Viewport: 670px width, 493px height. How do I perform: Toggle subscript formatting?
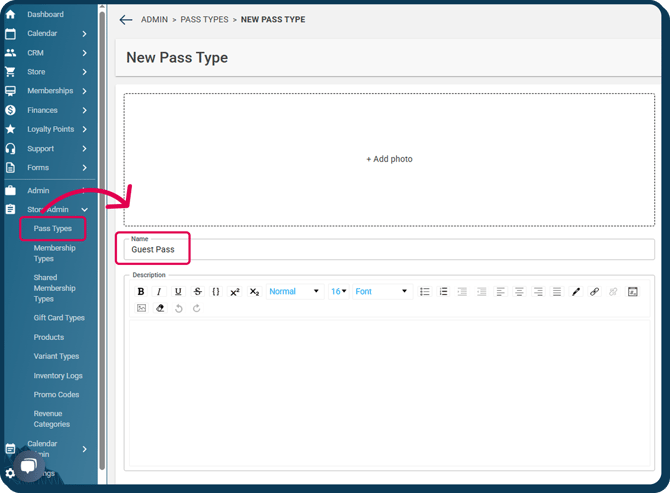254,292
